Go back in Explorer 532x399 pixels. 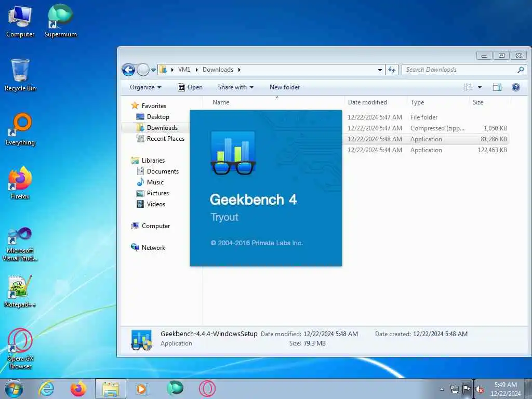pyautogui.click(x=129, y=70)
